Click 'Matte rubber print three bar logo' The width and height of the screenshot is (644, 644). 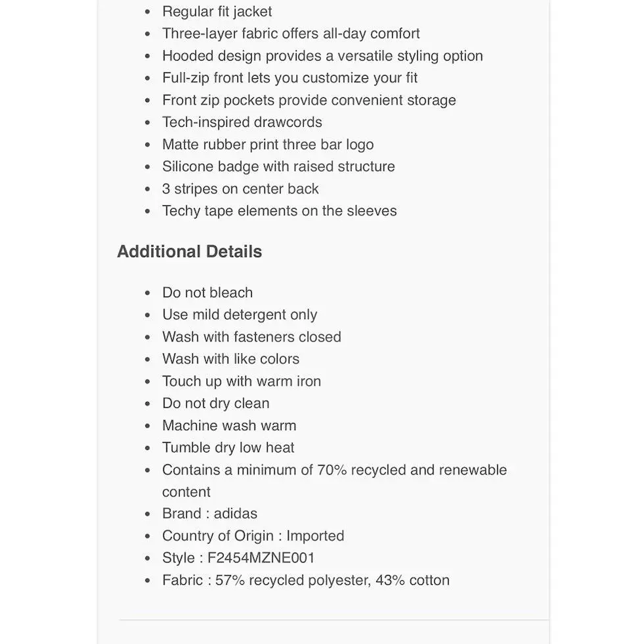point(268,144)
